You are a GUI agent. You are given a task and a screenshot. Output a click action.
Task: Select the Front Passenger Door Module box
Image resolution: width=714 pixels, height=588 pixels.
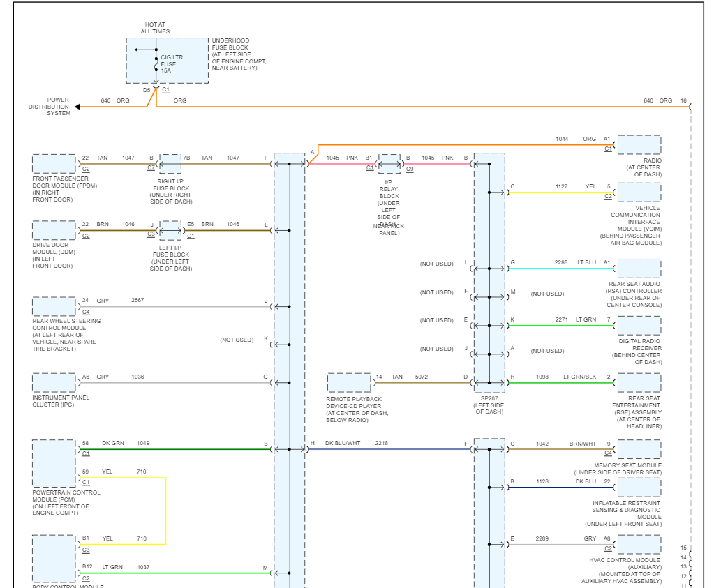click(x=54, y=164)
